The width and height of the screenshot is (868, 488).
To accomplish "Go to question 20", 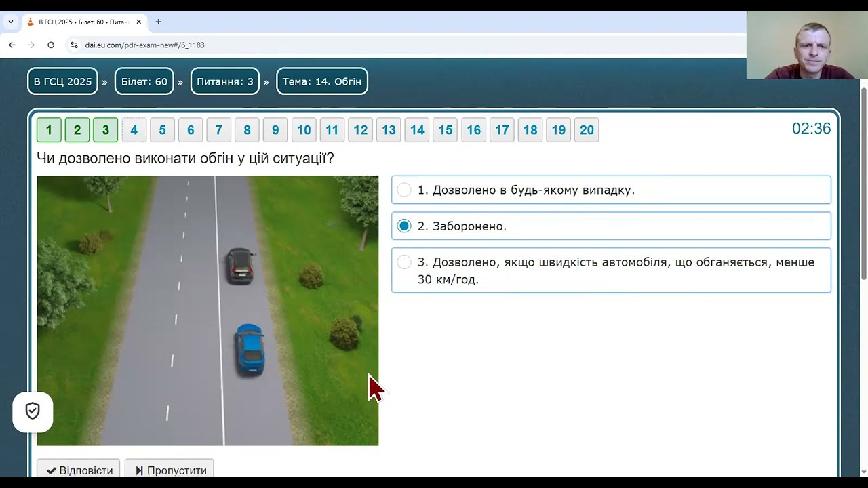I will coord(587,130).
